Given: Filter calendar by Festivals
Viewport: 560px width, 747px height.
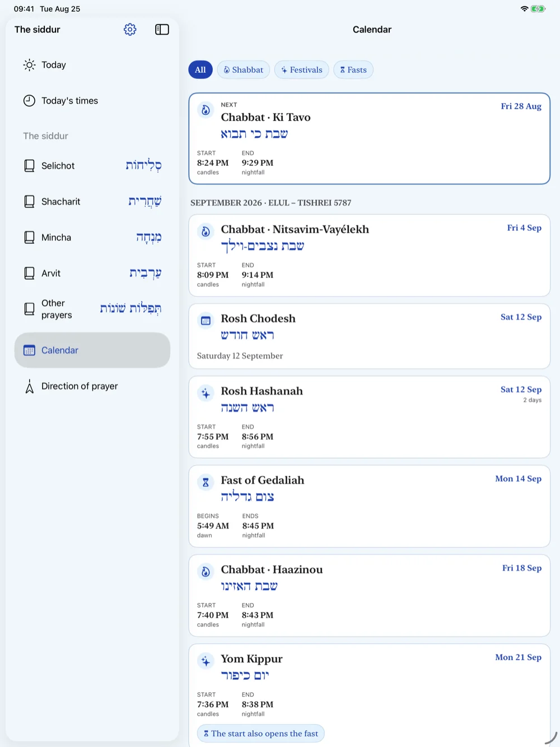Looking at the screenshot, I should coord(302,70).
